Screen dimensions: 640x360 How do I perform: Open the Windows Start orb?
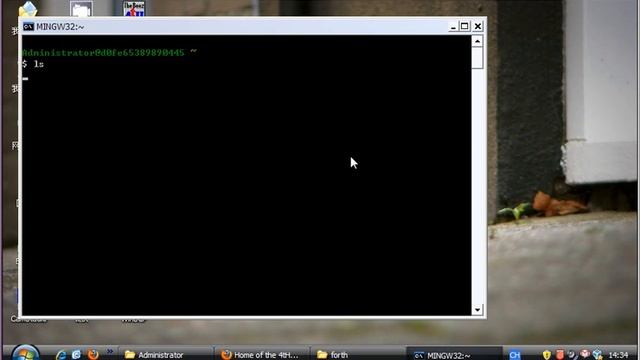pyautogui.click(x=25, y=353)
